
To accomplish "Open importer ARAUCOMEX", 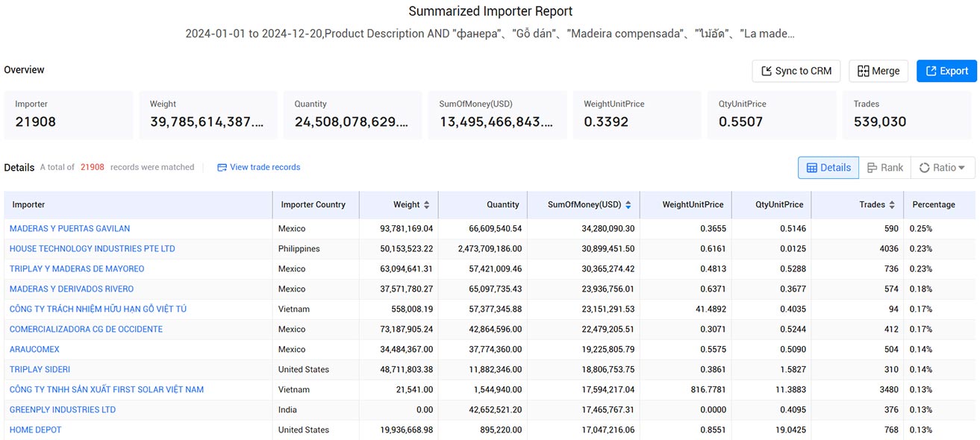I will pos(34,349).
